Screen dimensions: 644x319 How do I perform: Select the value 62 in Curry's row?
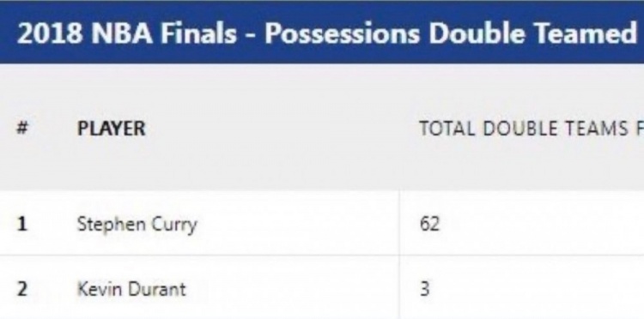click(429, 224)
